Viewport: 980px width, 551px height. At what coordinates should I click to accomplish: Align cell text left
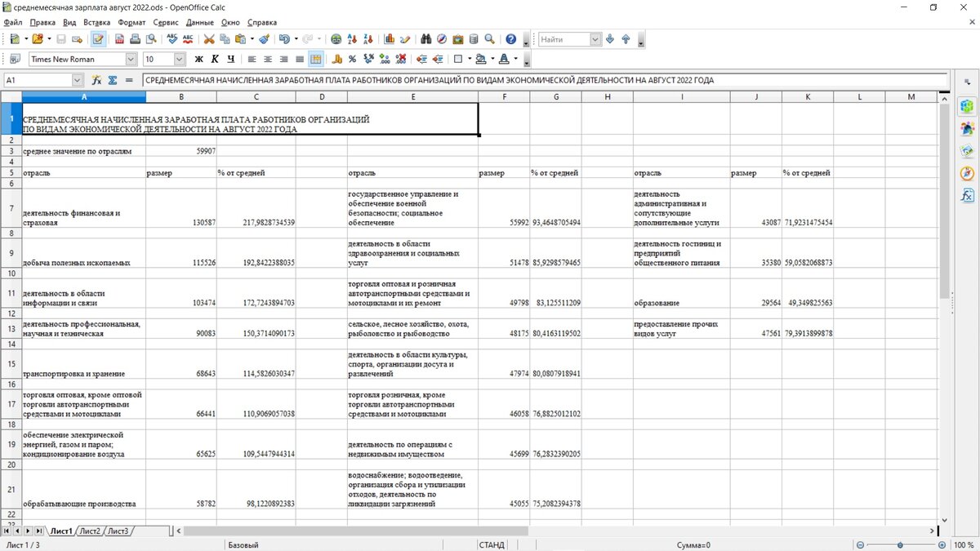pyautogui.click(x=252, y=59)
